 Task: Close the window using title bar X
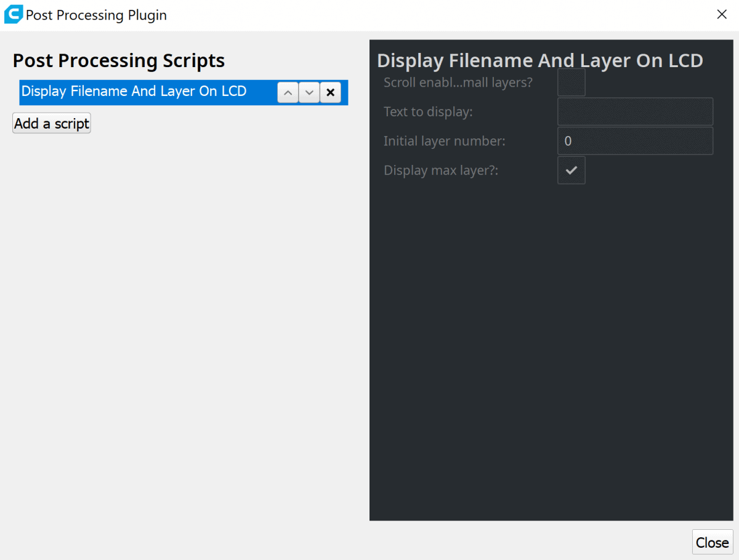click(722, 15)
